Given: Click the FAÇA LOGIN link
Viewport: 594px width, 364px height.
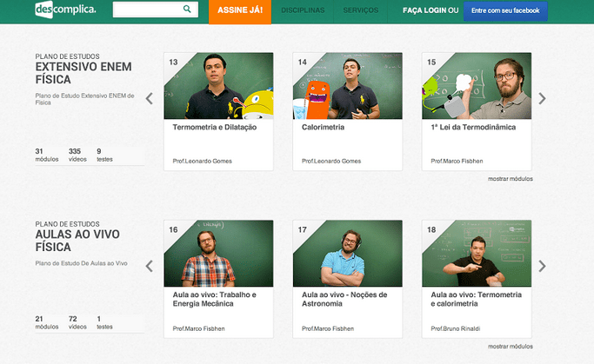Looking at the screenshot, I should 424,10.
